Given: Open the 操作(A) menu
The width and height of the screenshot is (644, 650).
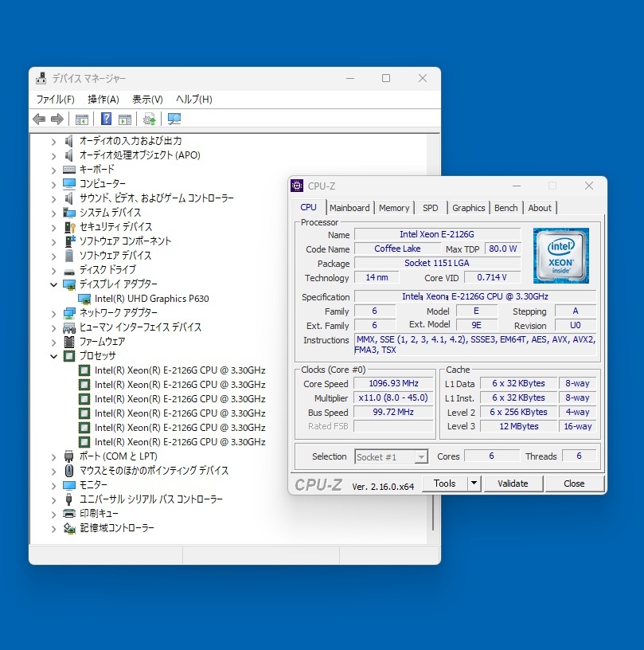Looking at the screenshot, I should tap(103, 100).
